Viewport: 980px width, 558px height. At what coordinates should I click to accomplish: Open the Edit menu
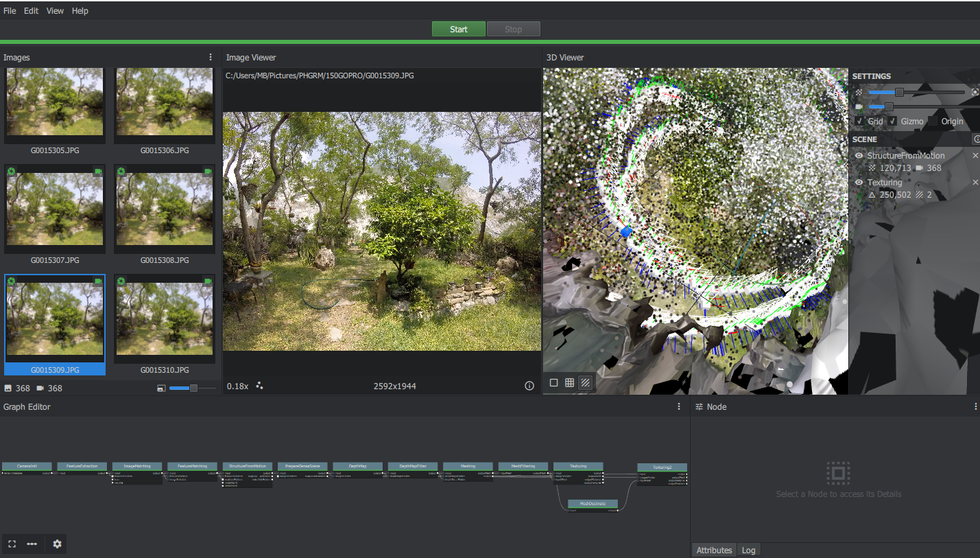pos(32,11)
